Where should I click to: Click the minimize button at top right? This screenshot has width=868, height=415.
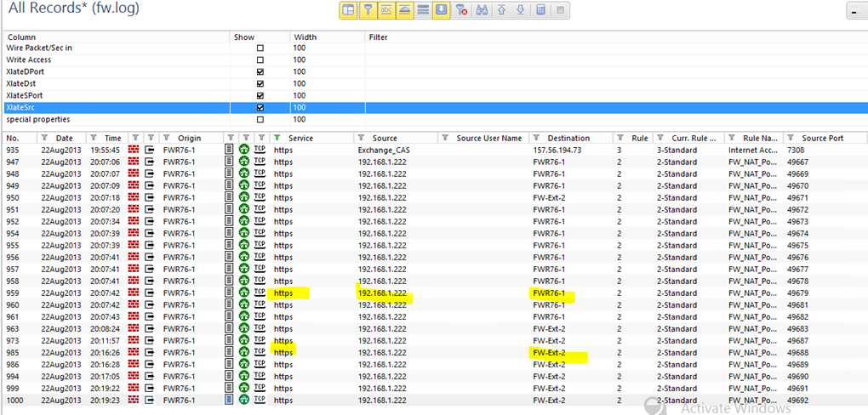point(855,10)
